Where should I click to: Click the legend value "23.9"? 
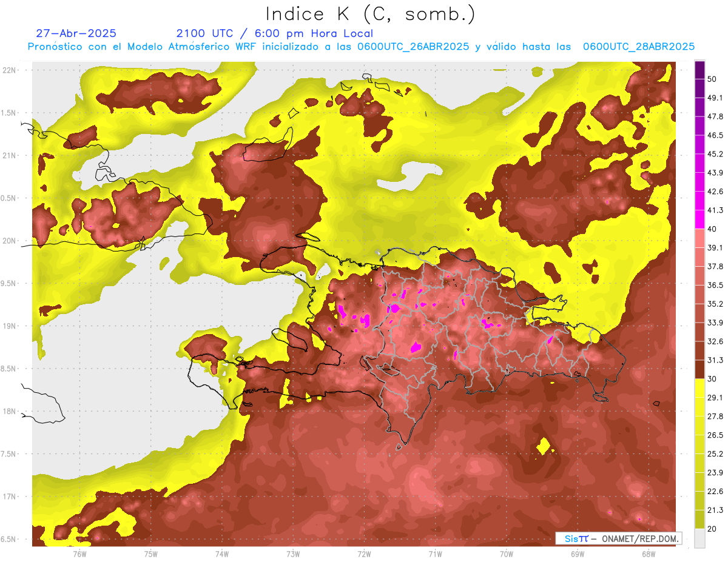[x=715, y=472]
